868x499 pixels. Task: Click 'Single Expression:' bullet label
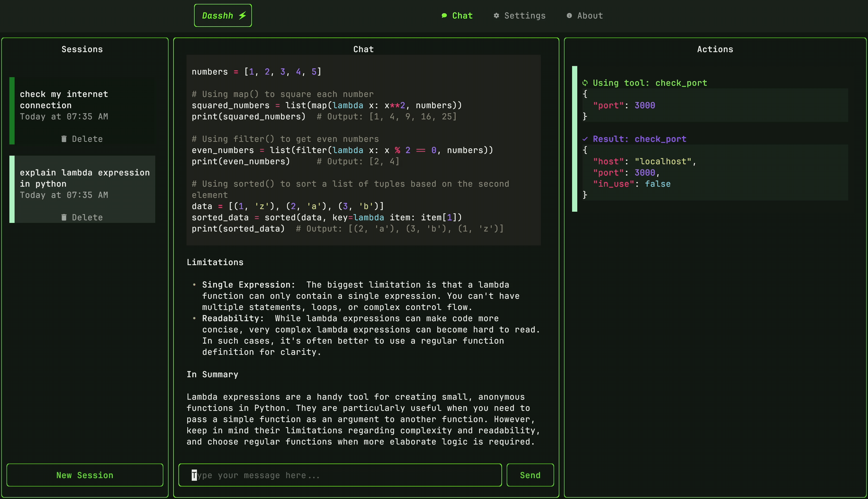pyautogui.click(x=249, y=284)
